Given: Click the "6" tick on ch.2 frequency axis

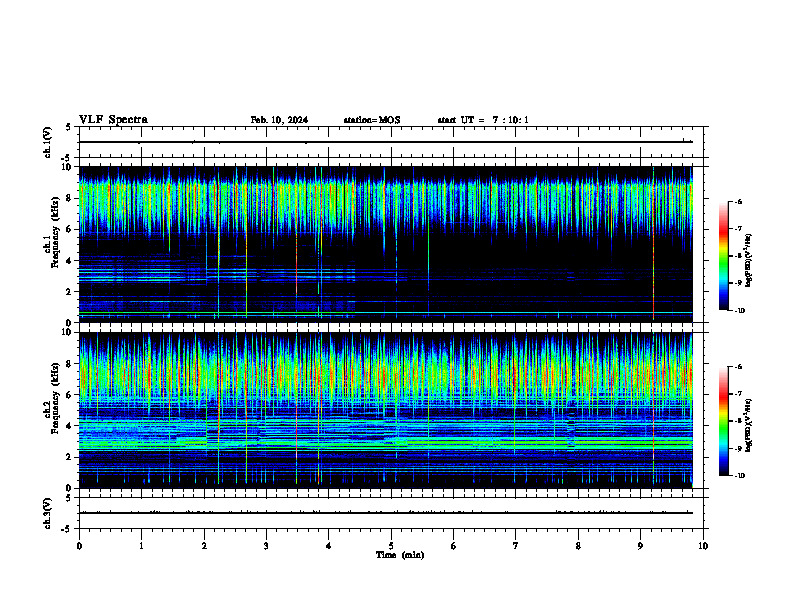Looking at the screenshot, I should [70, 395].
